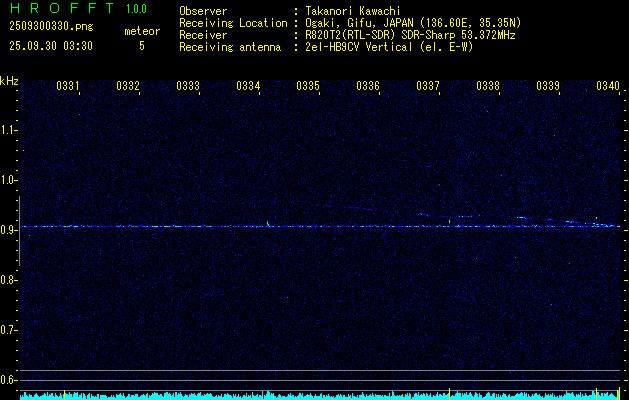
Task: Click the 0.8 kHz axis label
Action: point(8,280)
